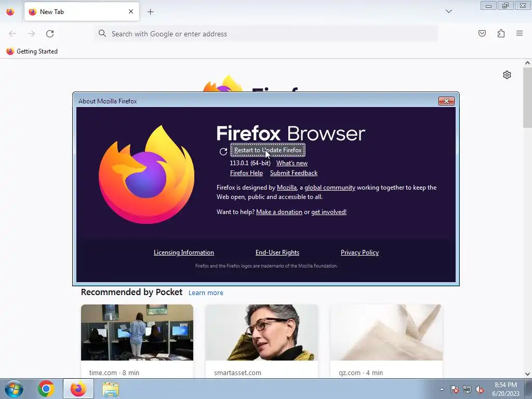Focus the search or address bar
The height and width of the screenshot is (399, 532).
point(267,34)
